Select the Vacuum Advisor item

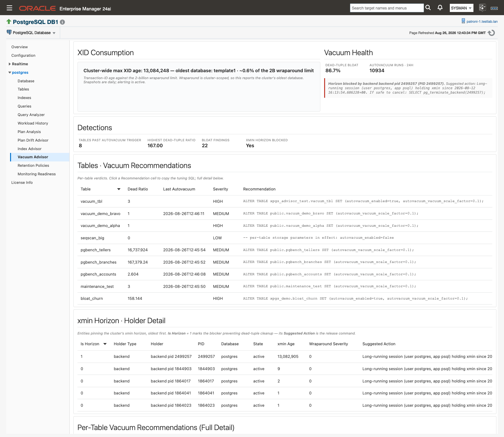pyautogui.click(x=40, y=157)
